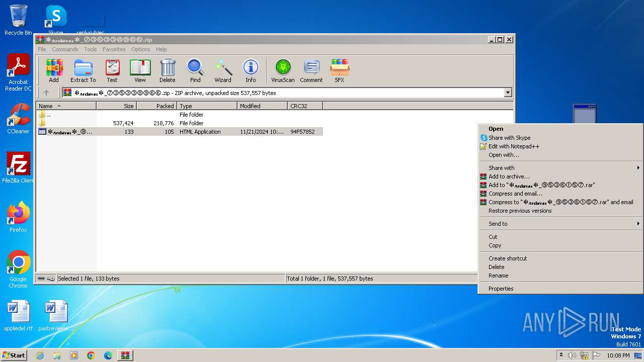The height and width of the screenshot is (362, 644).
Task: Choose Edit with Notepad++
Action: (x=560, y=146)
